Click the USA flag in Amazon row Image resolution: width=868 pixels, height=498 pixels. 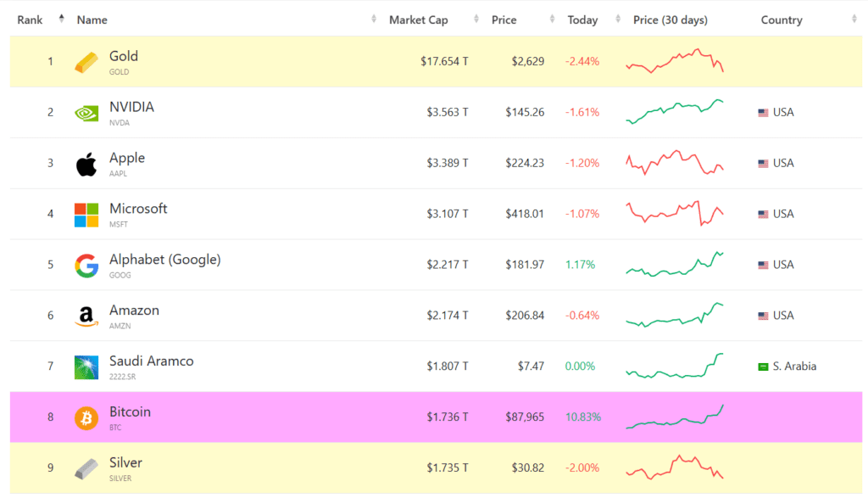click(x=763, y=316)
